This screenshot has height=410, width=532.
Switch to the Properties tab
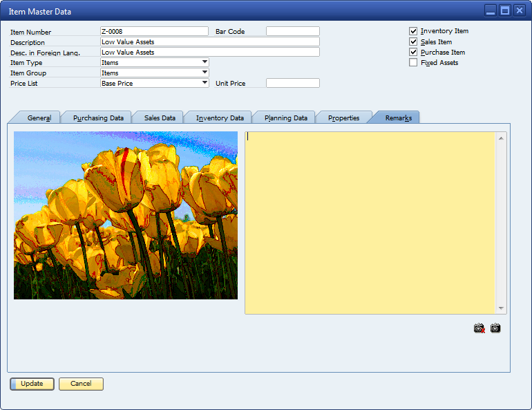pos(343,118)
